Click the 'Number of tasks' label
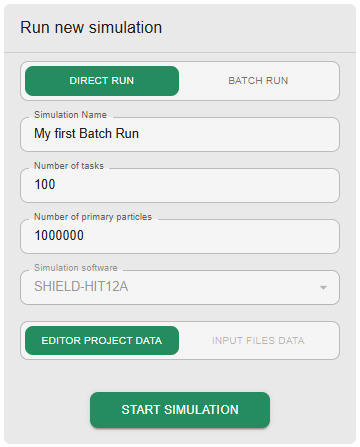Image resolution: width=360 pixels, height=447 pixels. (69, 166)
